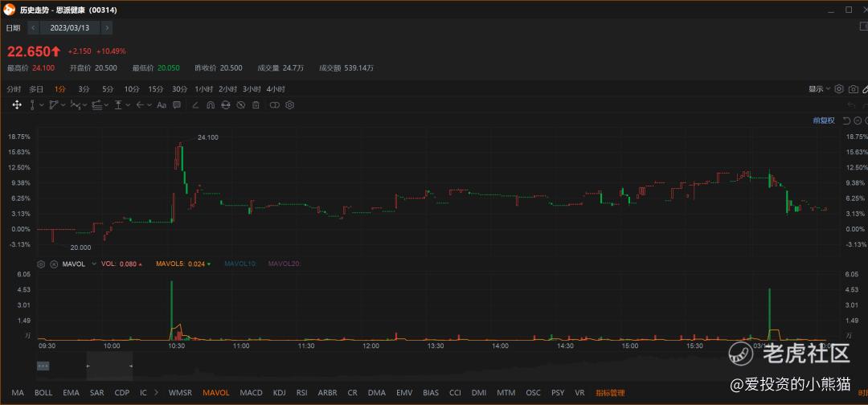This screenshot has width=868, height=405.
Task: Click the app logo in title bar
Action: [x=10, y=10]
